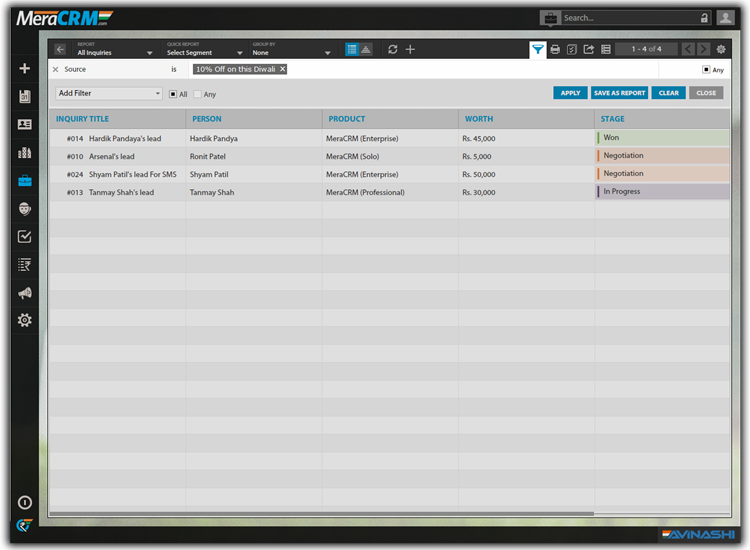750x550 pixels.
Task: Click the horizontal scrollbar at table bottom
Action: coord(321,514)
